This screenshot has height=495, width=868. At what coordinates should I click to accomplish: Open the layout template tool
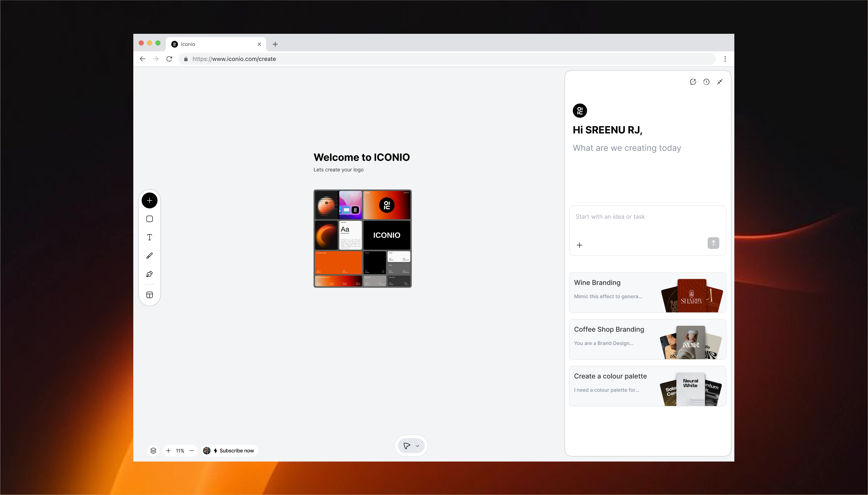tap(149, 295)
